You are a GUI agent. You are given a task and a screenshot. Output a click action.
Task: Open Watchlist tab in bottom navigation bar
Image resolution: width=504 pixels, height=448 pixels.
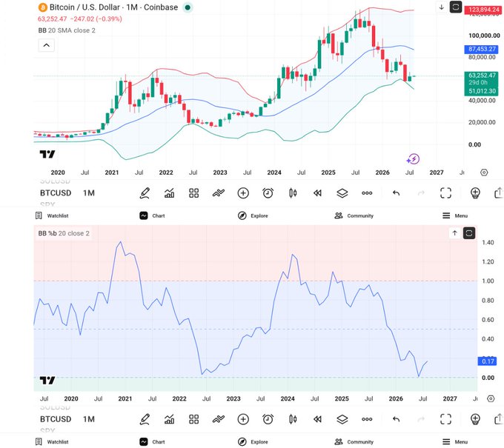pos(52,442)
